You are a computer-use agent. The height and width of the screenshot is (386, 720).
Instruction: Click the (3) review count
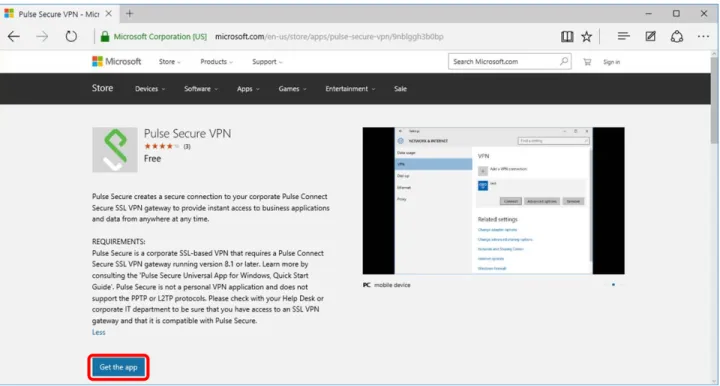(x=187, y=146)
